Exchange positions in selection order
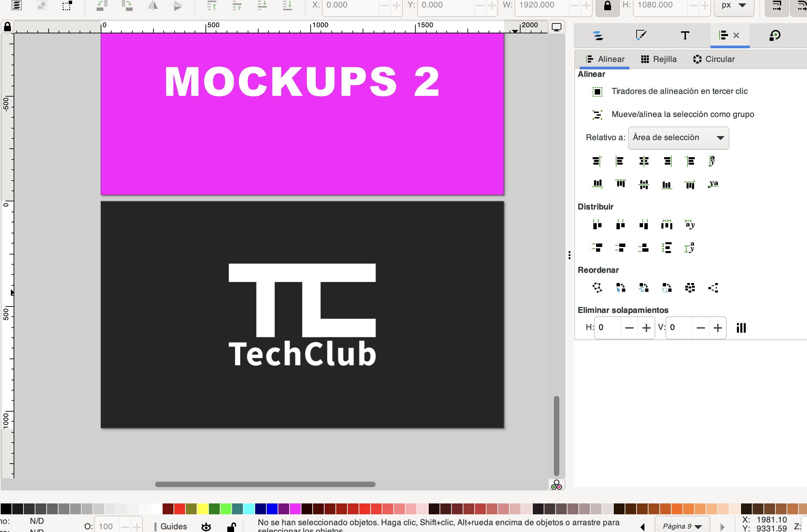The height and width of the screenshot is (532, 807). (x=620, y=287)
